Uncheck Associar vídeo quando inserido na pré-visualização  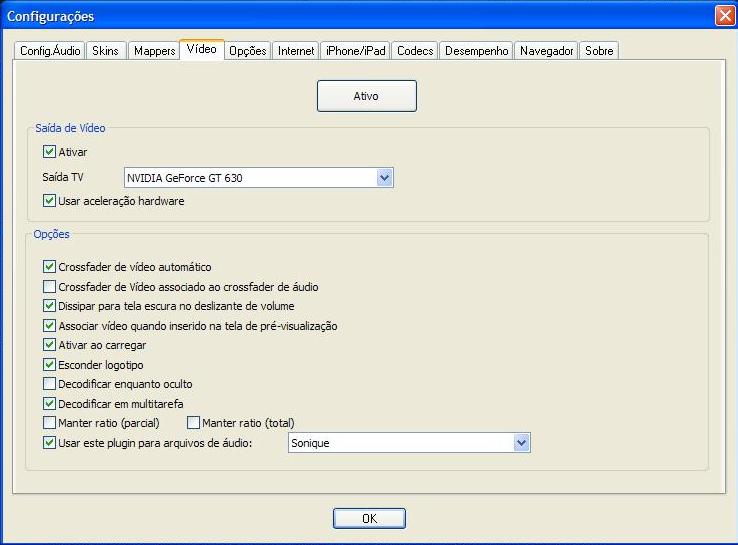click(49, 326)
